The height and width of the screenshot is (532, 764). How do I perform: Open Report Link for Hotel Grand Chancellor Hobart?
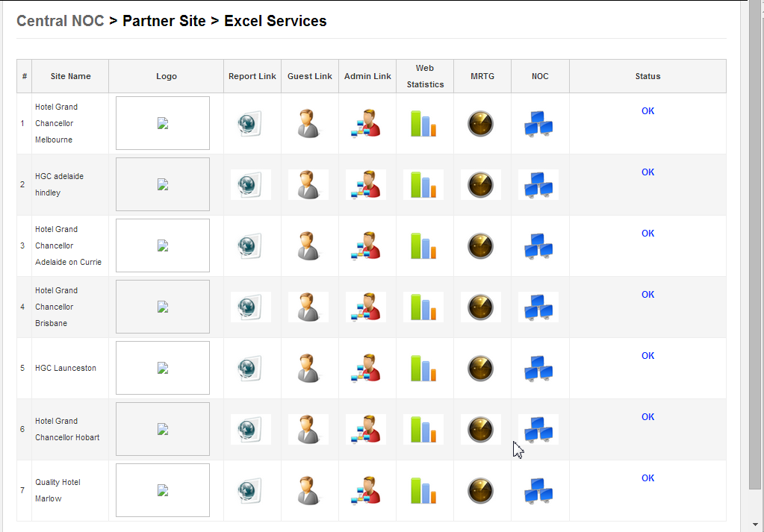click(250, 429)
